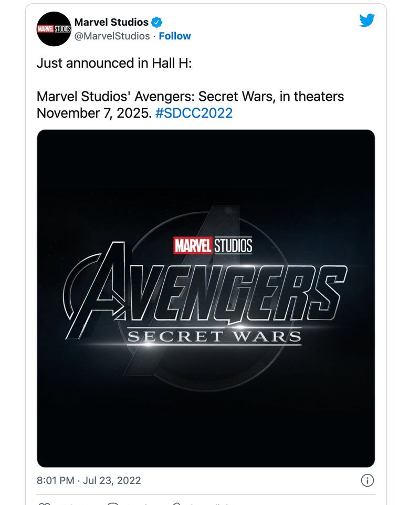Click the Marvel Studios logo in the poster
The height and width of the screenshot is (505, 420).
pyautogui.click(x=213, y=245)
